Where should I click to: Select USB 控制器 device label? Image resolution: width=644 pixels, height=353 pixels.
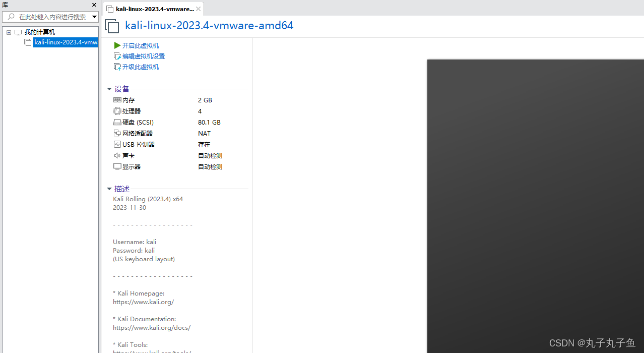click(x=139, y=145)
